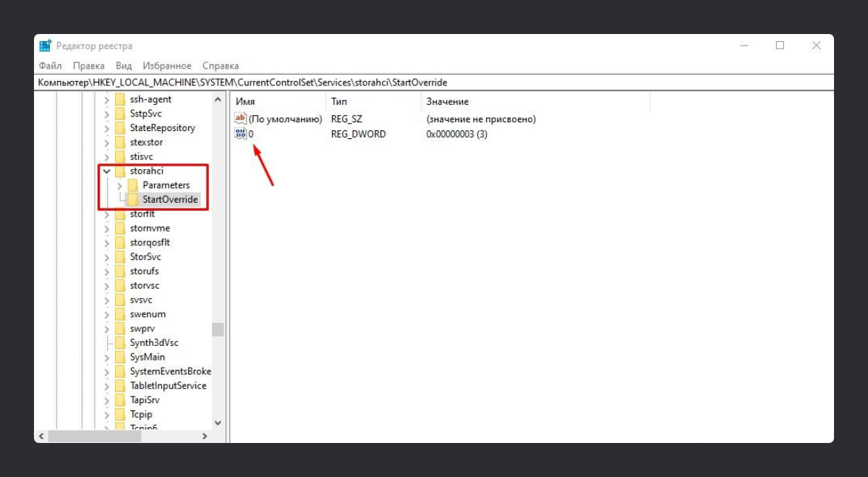Click the vertical scrollbar thumb in the tree
Image resolution: width=868 pixels, height=477 pixels.
(x=218, y=329)
